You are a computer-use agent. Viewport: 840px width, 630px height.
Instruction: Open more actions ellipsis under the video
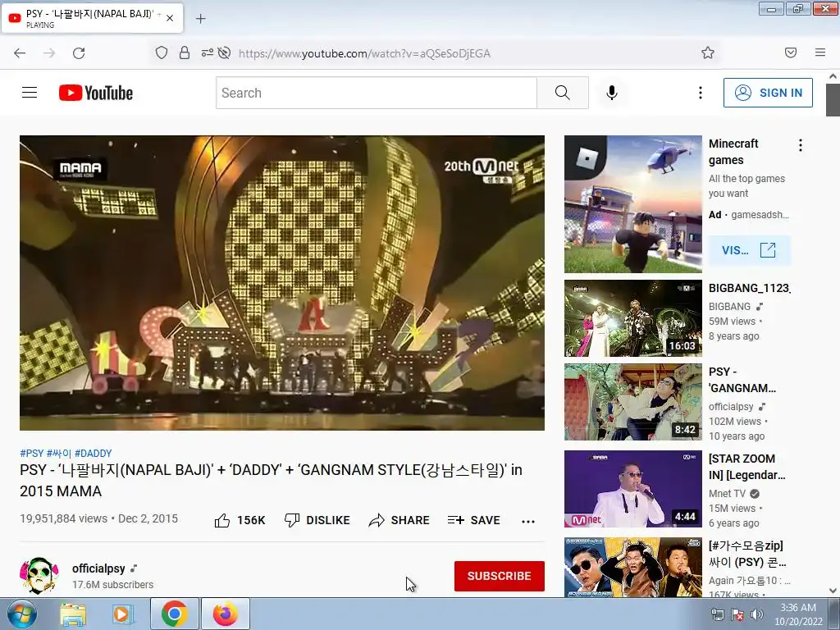(x=528, y=521)
